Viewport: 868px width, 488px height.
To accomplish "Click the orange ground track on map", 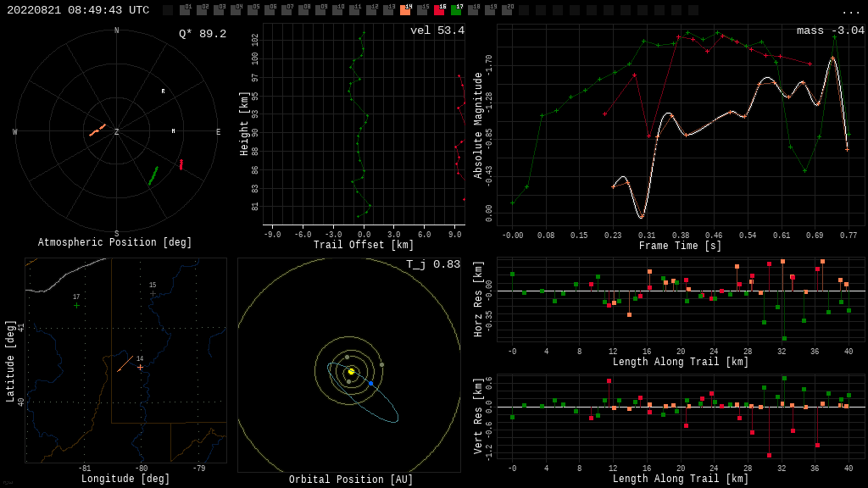I will (125, 364).
